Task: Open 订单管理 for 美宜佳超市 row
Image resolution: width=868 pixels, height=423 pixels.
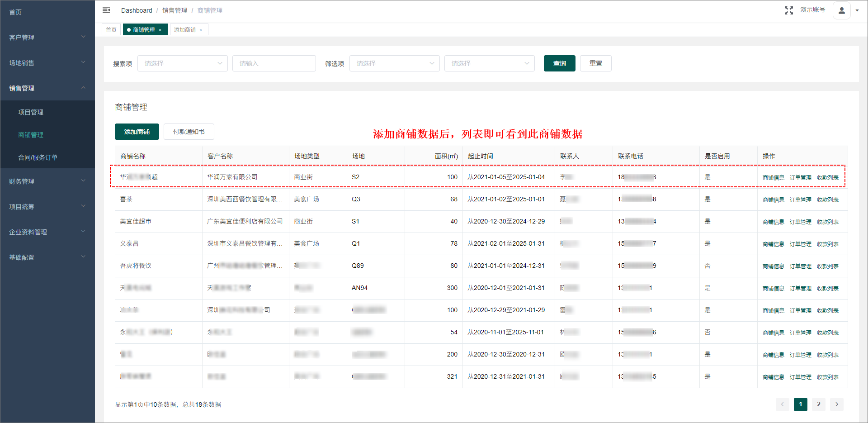Action: pyautogui.click(x=801, y=222)
